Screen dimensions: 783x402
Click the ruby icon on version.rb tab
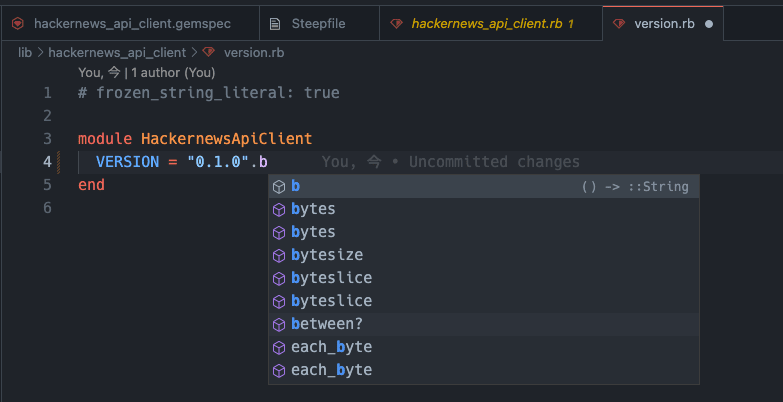point(620,22)
